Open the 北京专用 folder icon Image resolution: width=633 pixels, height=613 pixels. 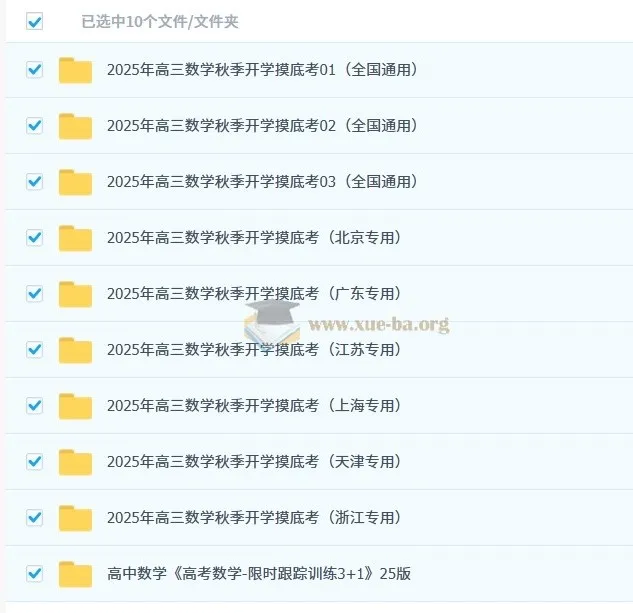(75, 238)
